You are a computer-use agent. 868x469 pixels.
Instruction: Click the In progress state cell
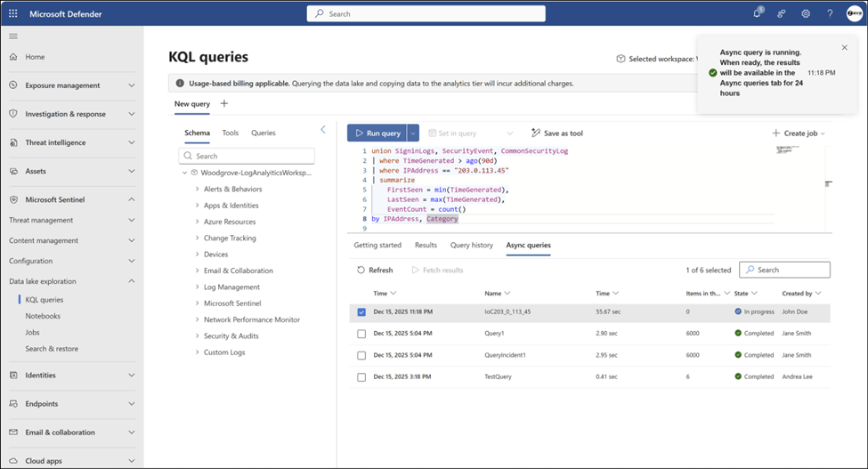[754, 312]
